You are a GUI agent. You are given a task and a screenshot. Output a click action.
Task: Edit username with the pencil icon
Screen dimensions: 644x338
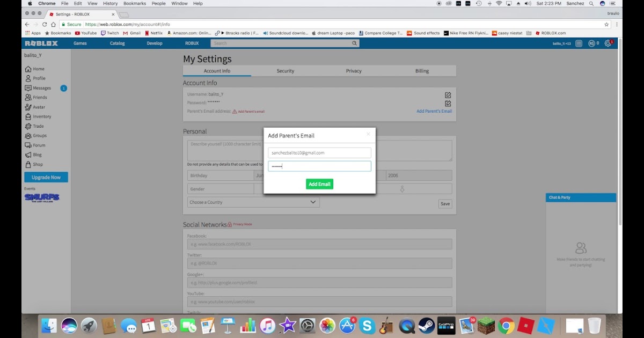(x=448, y=95)
